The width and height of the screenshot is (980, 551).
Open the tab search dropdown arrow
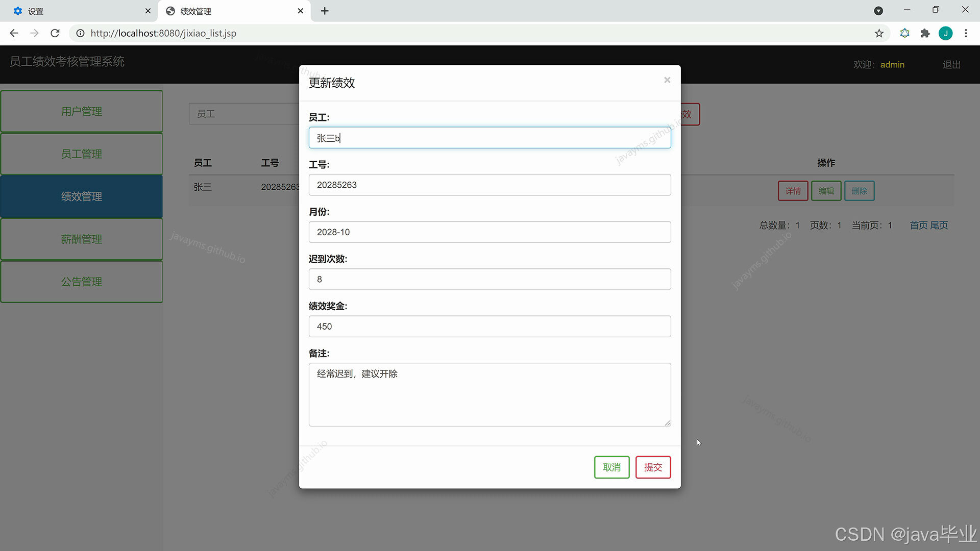point(878,11)
